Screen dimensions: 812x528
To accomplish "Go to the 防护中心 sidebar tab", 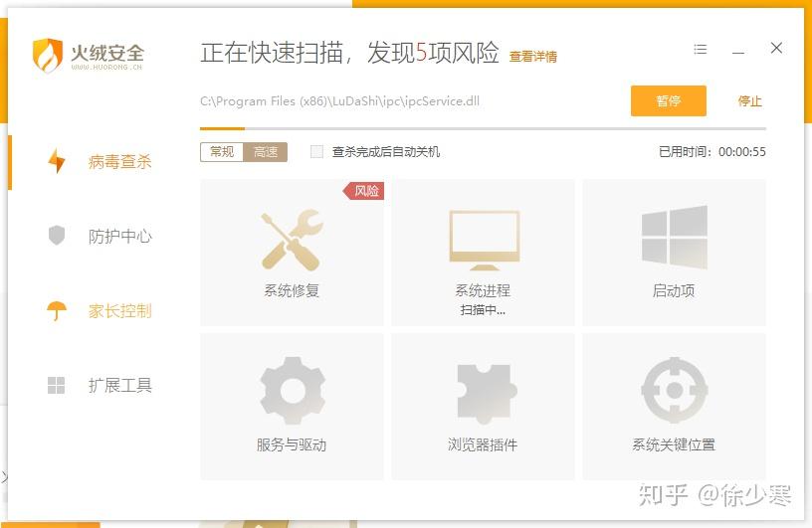I will tap(99, 236).
